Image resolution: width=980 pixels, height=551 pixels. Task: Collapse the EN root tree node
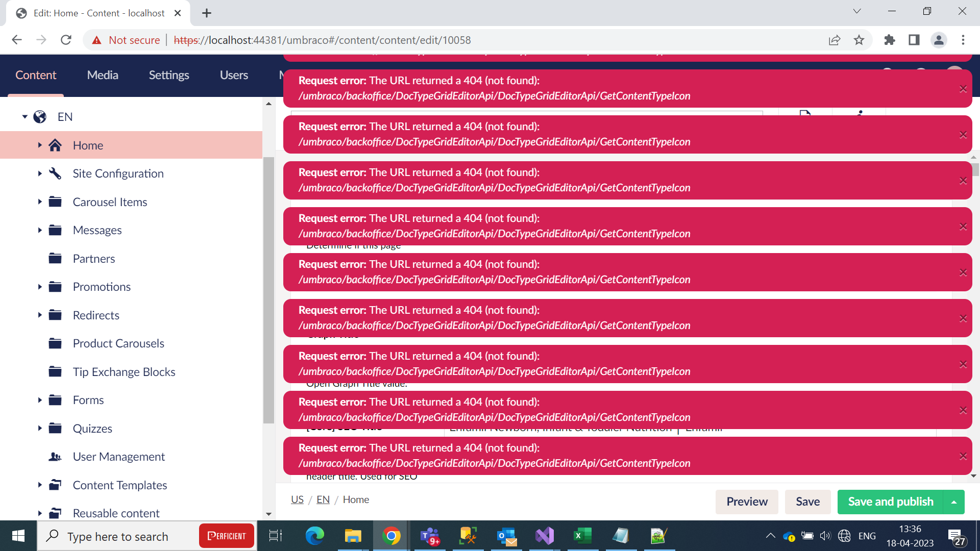[x=24, y=117]
